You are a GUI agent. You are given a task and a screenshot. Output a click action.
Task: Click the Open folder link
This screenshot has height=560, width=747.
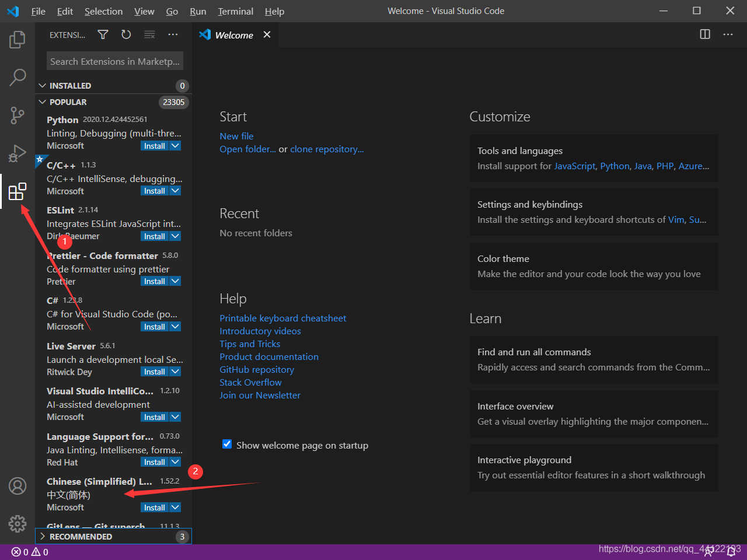[x=247, y=149]
